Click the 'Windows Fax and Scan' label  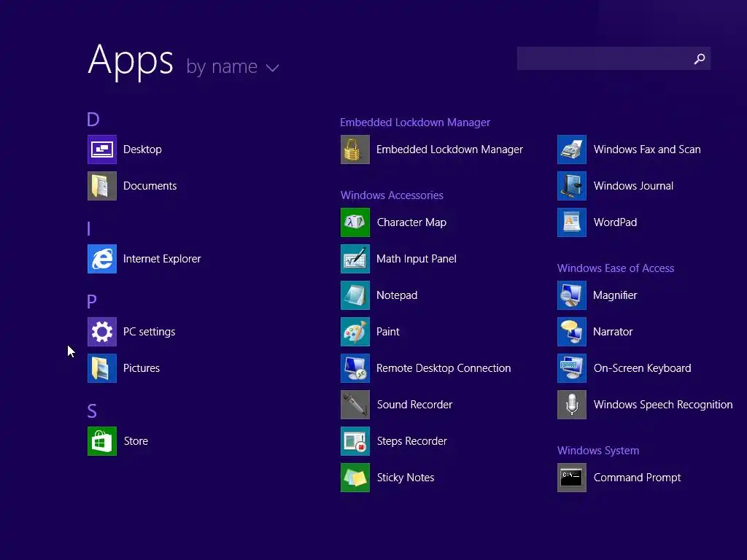point(647,149)
